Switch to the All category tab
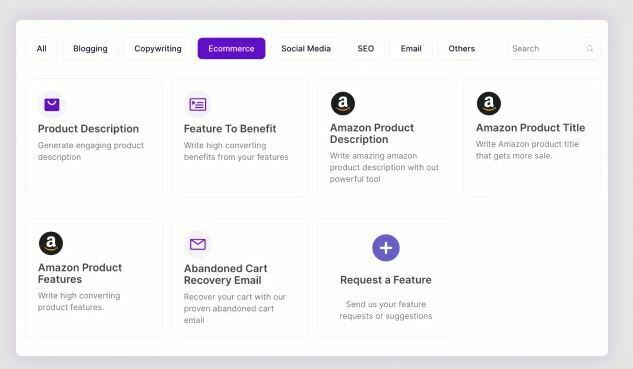633x369 pixels. pos(42,48)
